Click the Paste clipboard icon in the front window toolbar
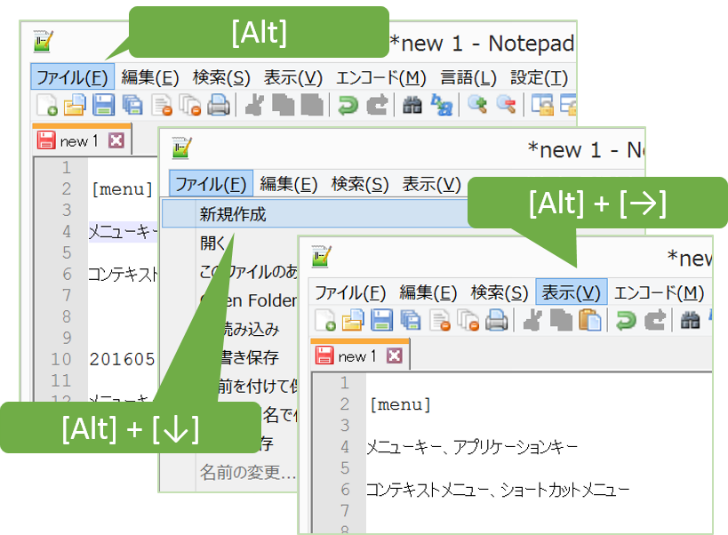The image size is (728, 535). pos(590,320)
